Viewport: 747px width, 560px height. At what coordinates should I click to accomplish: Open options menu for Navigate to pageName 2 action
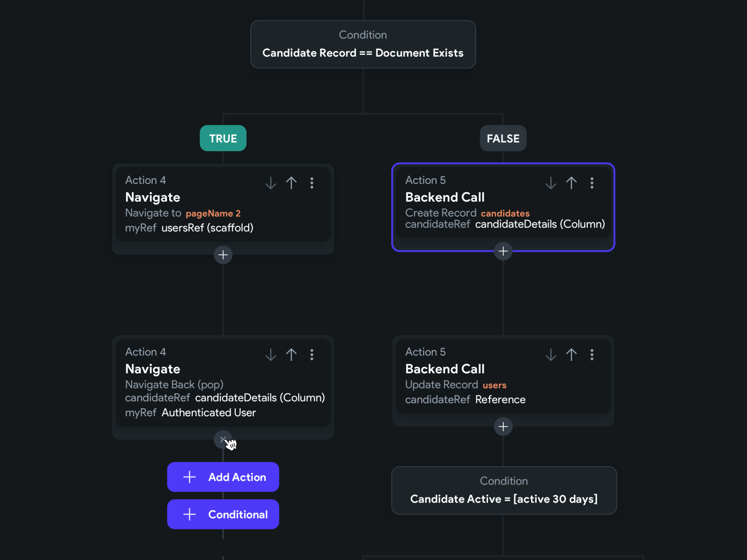coord(312,183)
